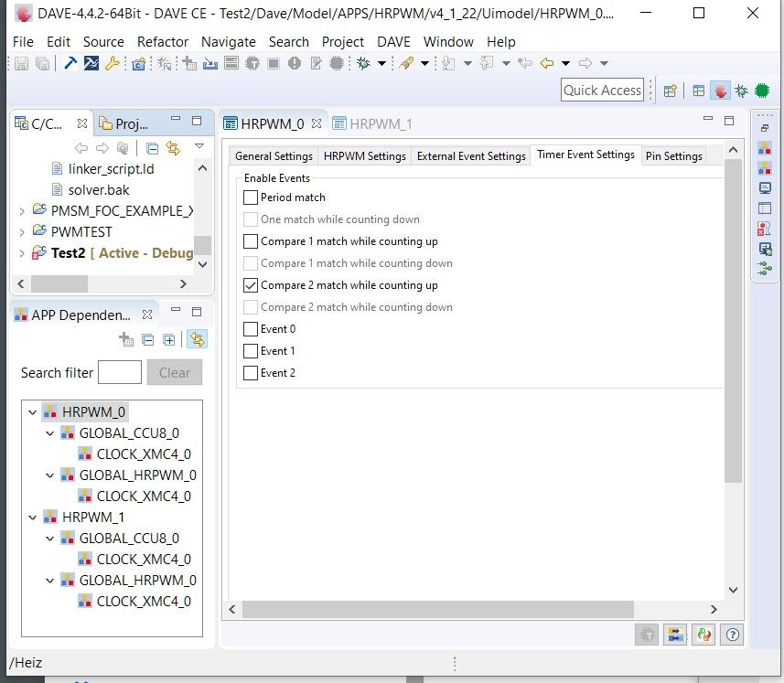784x683 pixels.
Task: Expand the PWMTEST project folder
Action: [22, 232]
